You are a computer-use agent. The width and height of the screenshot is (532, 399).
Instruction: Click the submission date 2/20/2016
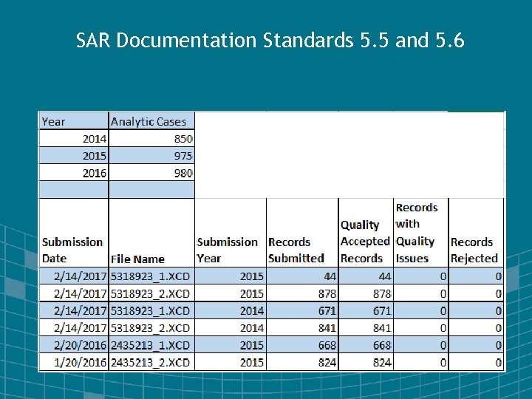pyautogui.click(x=74, y=345)
